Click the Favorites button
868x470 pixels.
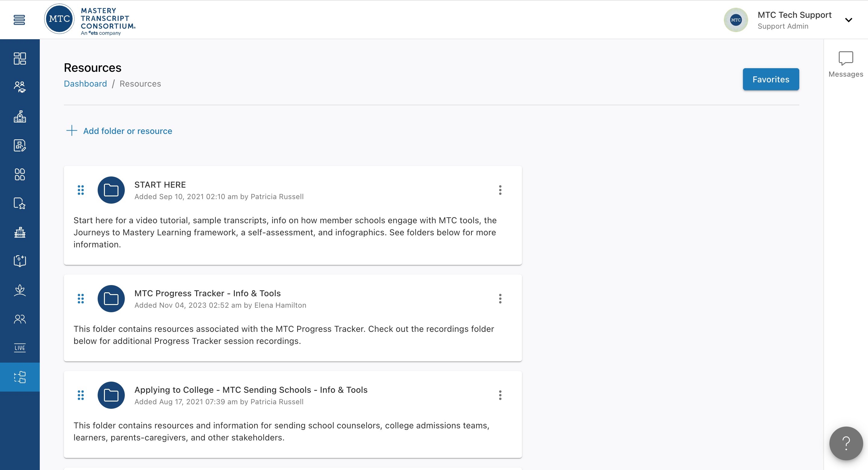point(771,79)
